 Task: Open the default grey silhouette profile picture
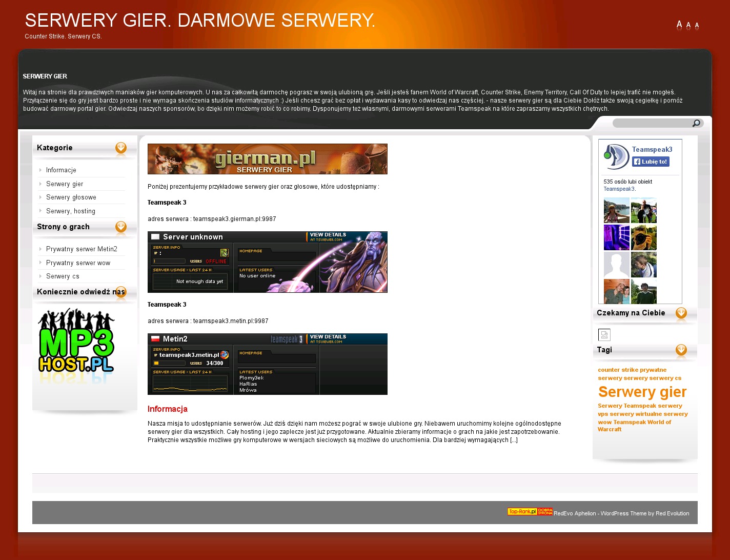(x=617, y=265)
